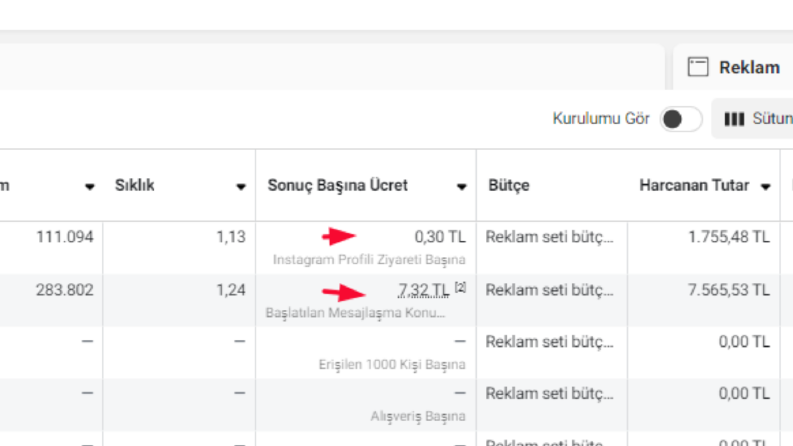Screen dimensions: 793x446
Task: Click the 0,30 TL cost value
Action: (x=440, y=237)
